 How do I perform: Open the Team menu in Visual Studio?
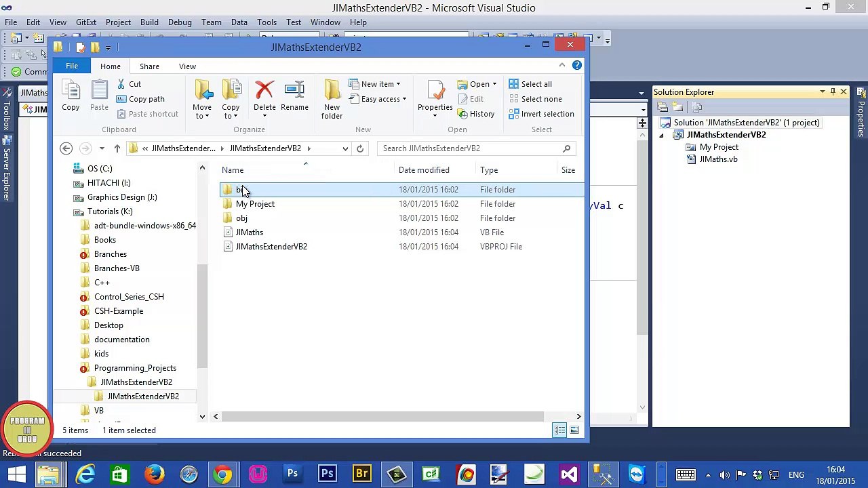pyautogui.click(x=212, y=22)
